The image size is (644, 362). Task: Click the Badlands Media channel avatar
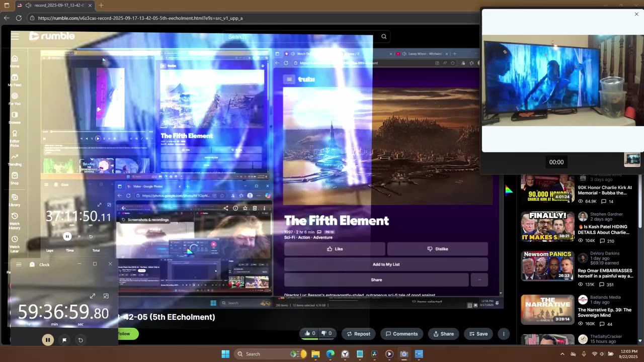583,300
